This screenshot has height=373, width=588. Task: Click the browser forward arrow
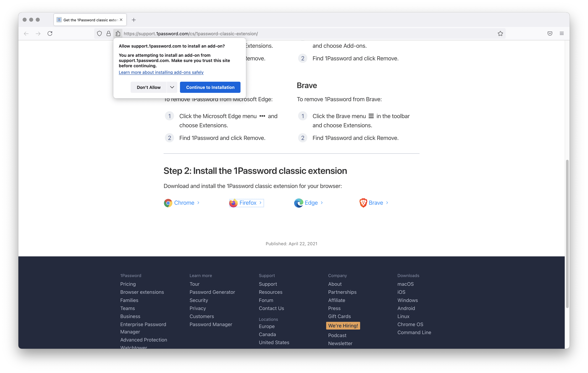(x=38, y=34)
